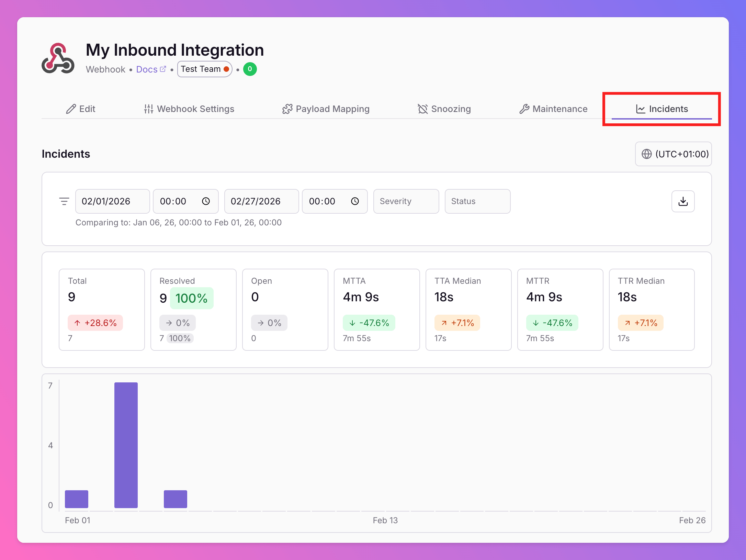The image size is (746, 560).
Task: Open the Status filter dropdown
Action: click(x=477, y=201)
